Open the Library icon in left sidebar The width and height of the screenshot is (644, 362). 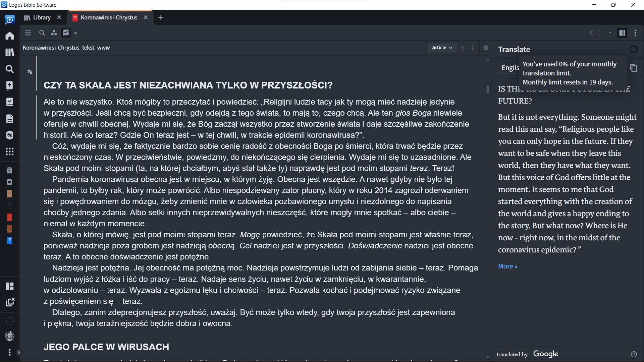coord(10,52)
